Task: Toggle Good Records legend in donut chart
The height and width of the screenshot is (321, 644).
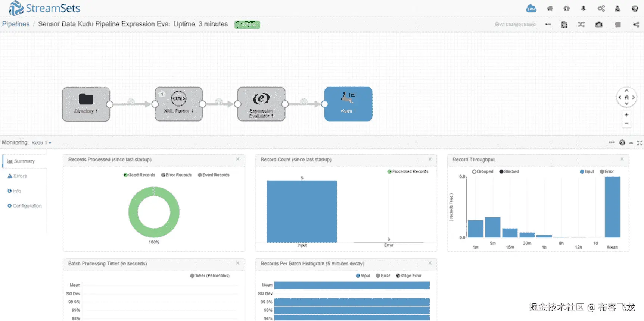Action: tap(139, 175)
